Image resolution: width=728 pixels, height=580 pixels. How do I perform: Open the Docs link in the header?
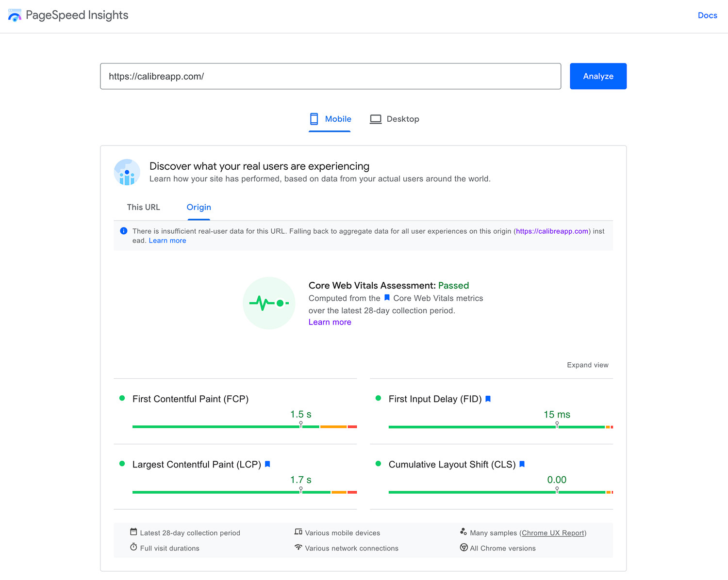(707, 15)
